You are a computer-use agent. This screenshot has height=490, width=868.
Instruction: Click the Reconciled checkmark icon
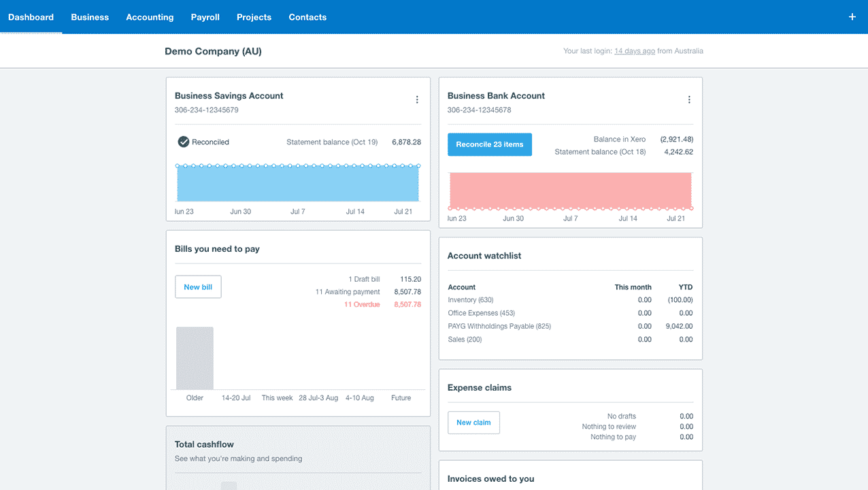tap(183, 142)
